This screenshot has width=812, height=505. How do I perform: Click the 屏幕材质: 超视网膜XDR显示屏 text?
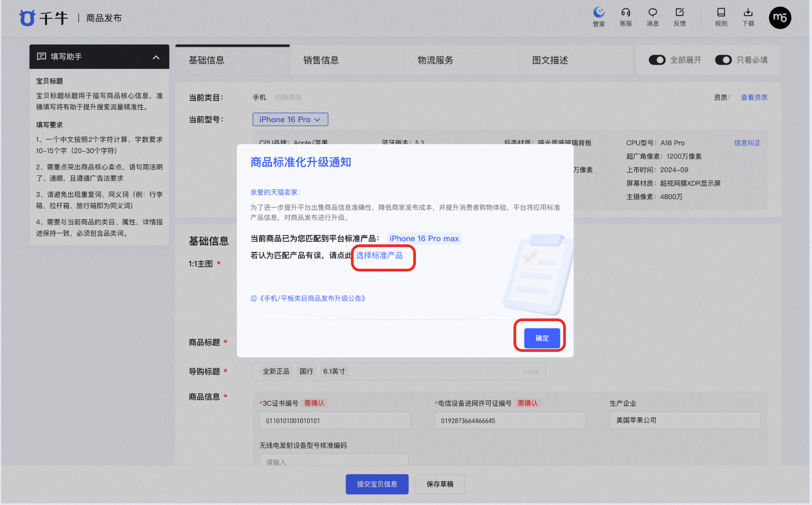673,183
